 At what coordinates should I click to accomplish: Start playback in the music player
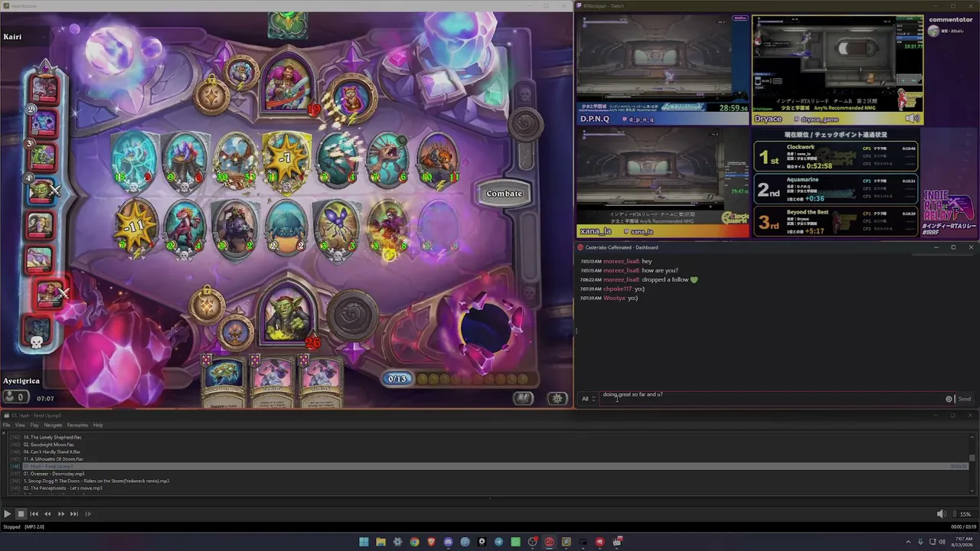[x=7, y=514]
